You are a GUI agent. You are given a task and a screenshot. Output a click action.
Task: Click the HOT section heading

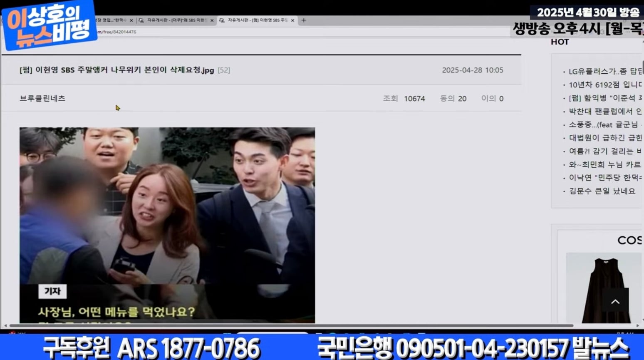pos(560,42)
